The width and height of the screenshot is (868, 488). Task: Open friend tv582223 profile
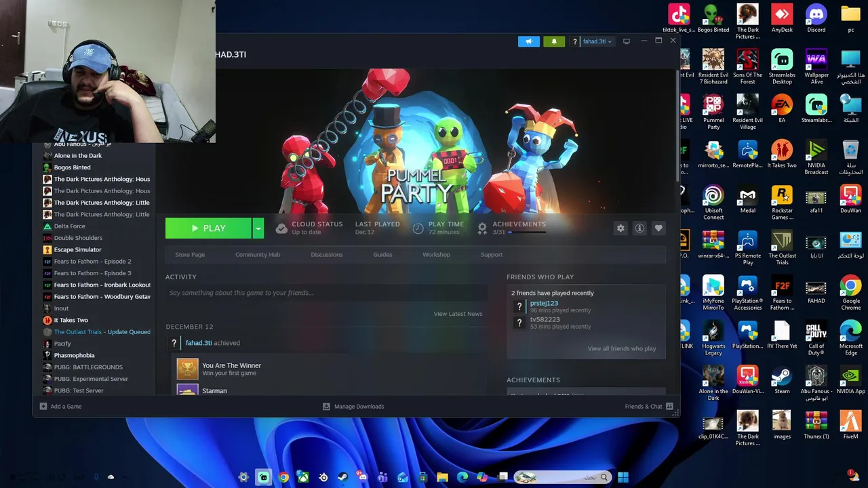[x=545, y=319]
